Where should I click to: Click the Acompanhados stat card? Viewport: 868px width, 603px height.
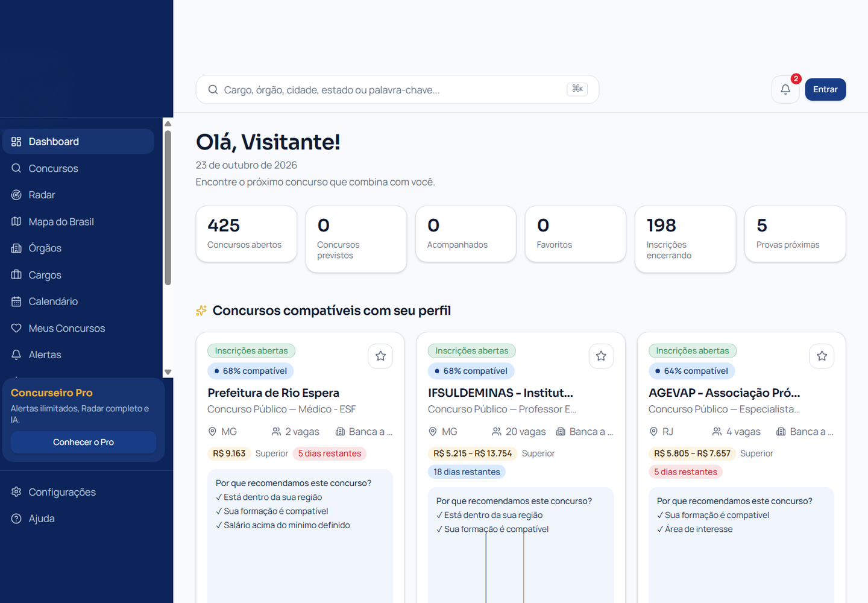[466, 234]
